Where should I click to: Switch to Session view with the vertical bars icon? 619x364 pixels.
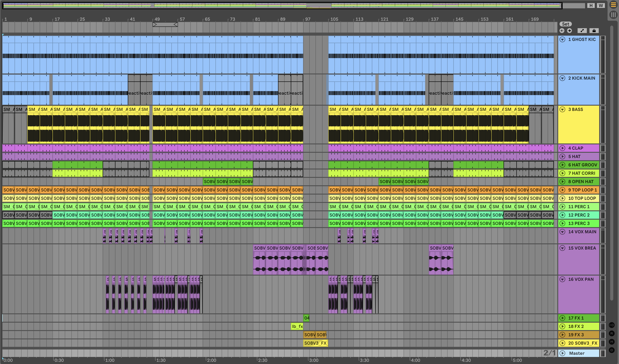click(613, 15)
